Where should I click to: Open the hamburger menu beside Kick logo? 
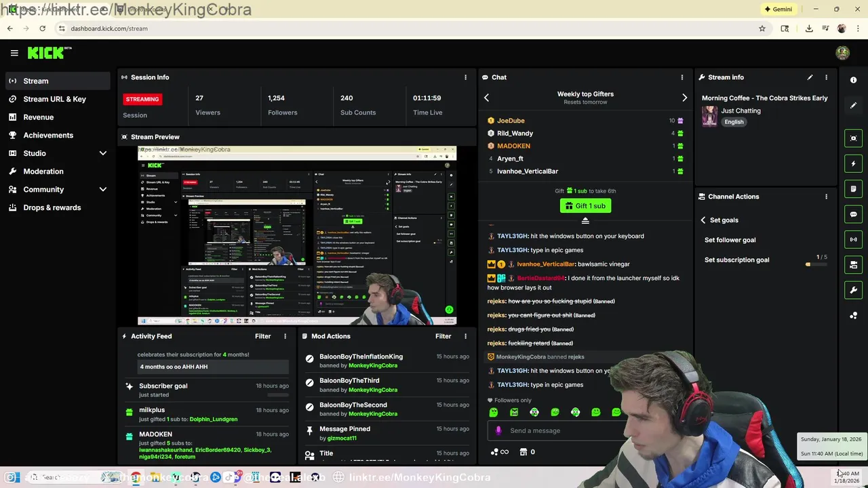[x=14, y=53]
